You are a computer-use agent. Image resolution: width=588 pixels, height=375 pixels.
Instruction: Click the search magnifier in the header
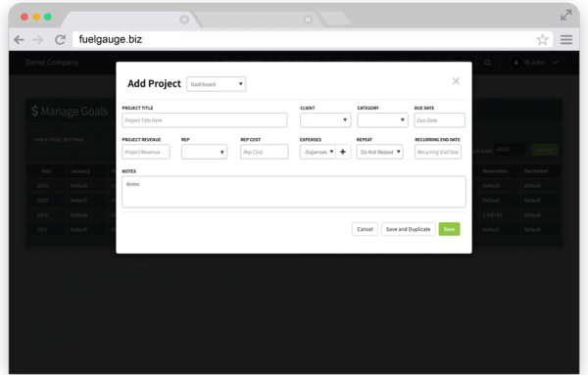click(x=487, y=63)
